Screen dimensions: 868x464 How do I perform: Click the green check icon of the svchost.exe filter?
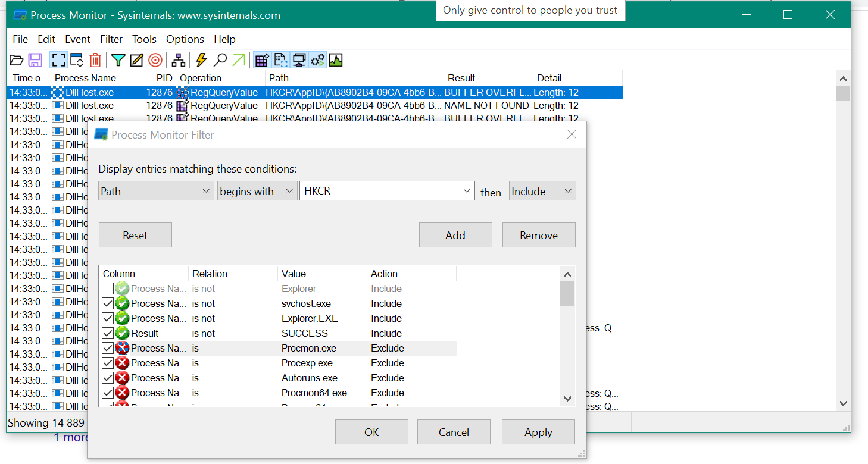pos(123,303)
